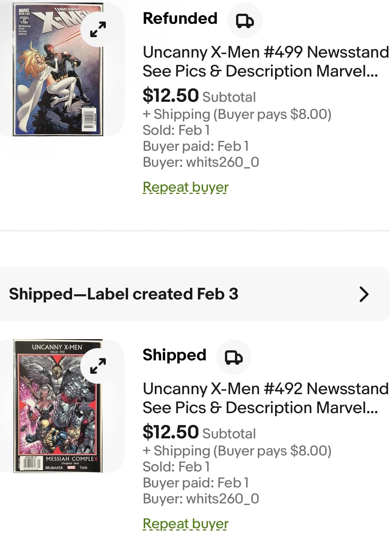Open the Shipped—Label created Feb 3 chevron
The image size is (392, 545).
coord(364,294)
